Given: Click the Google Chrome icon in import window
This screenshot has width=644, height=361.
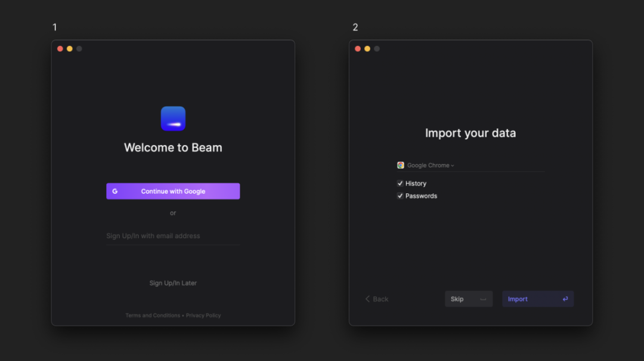Looking at the screenshot, I should point(401,165).
